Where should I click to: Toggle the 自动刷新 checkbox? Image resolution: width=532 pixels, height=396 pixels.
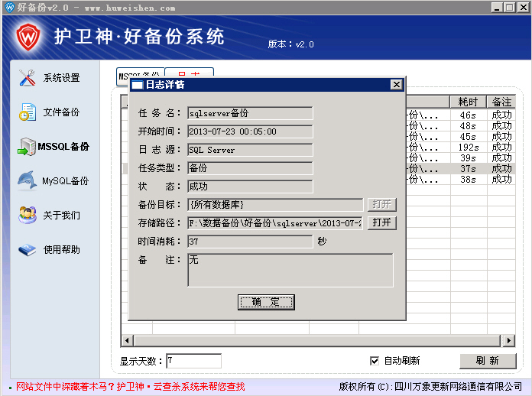pos(375,361)
